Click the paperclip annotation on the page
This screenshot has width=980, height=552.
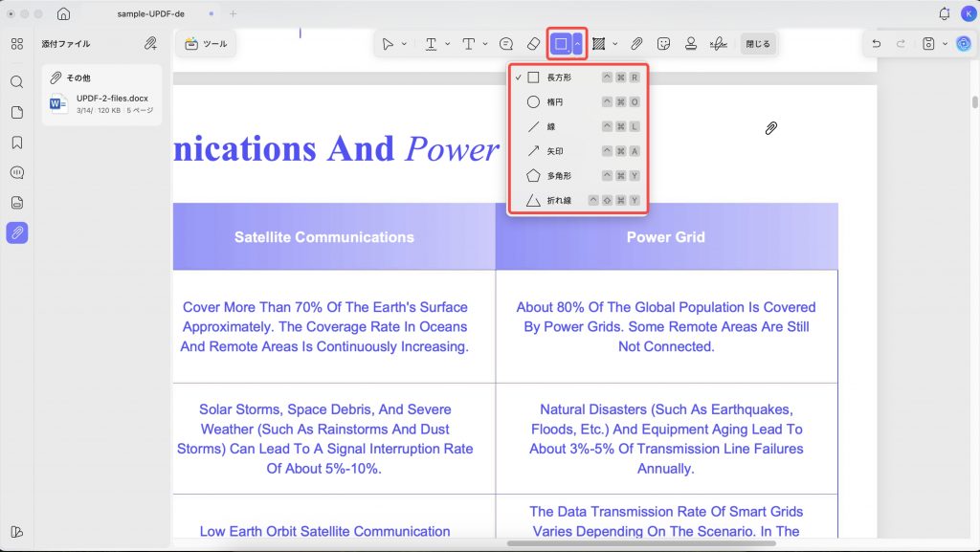tap(771, 128)
